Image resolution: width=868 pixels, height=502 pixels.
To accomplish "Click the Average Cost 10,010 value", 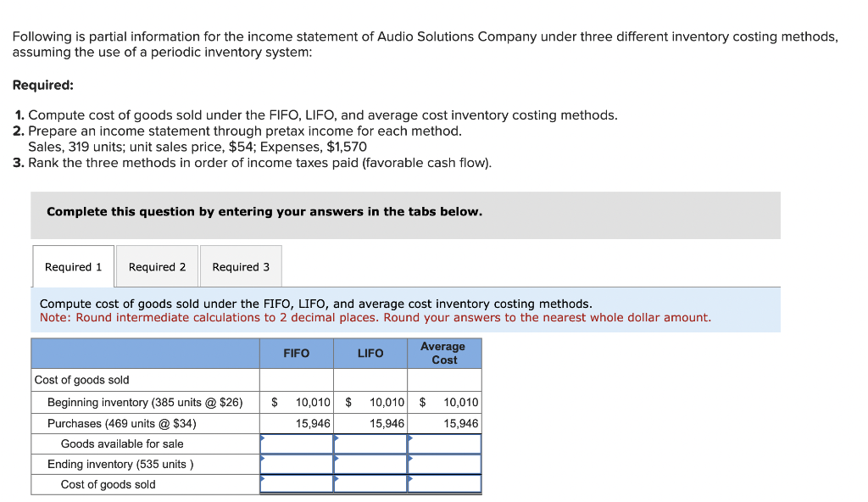I will 460,402.
